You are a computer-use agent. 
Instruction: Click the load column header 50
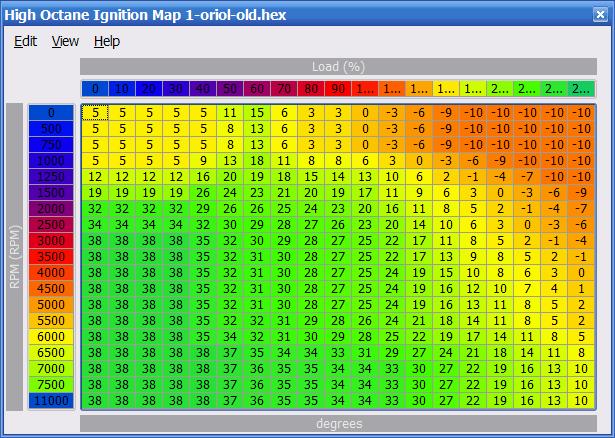pyautogui.click(x=230, y=89)
